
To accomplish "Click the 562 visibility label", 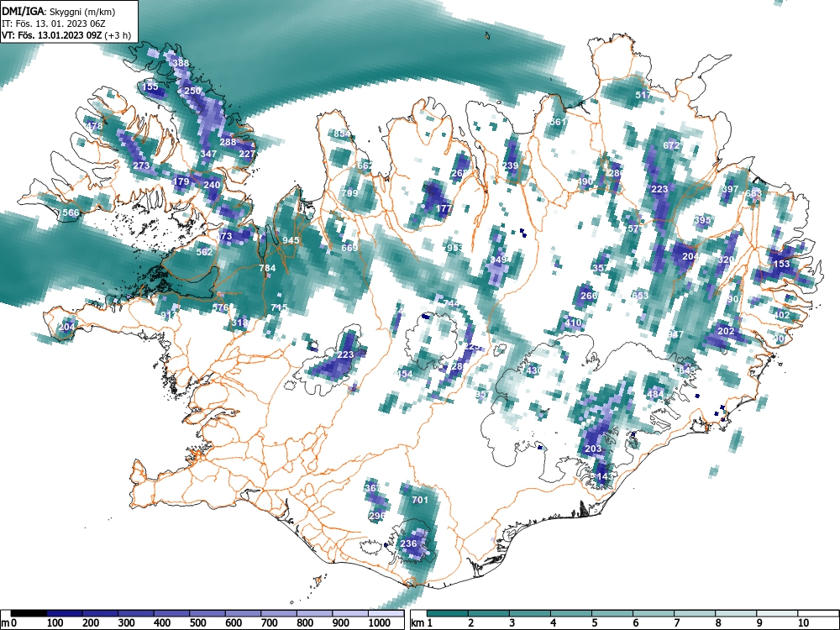I will coord(204,252).
